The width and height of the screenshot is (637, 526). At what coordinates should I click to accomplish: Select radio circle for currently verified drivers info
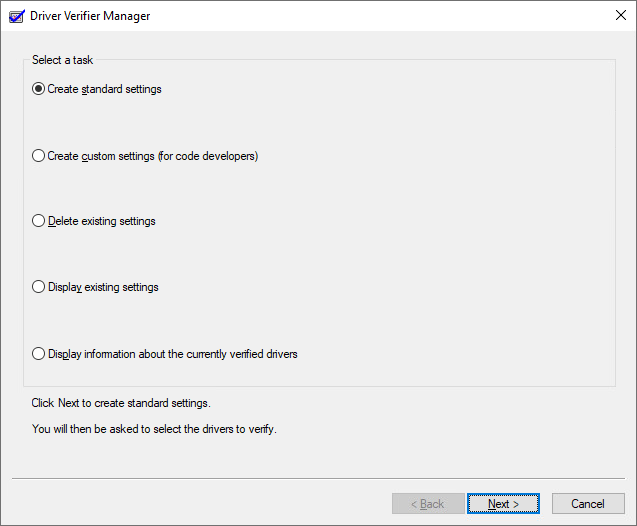pyautogui.click(x=39, y=354)
